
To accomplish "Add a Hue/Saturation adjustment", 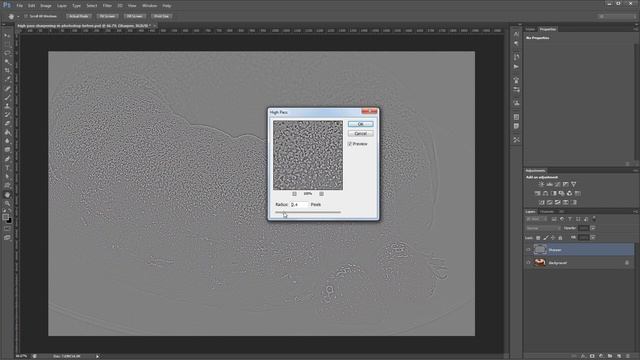I will (x=537, y=193).
